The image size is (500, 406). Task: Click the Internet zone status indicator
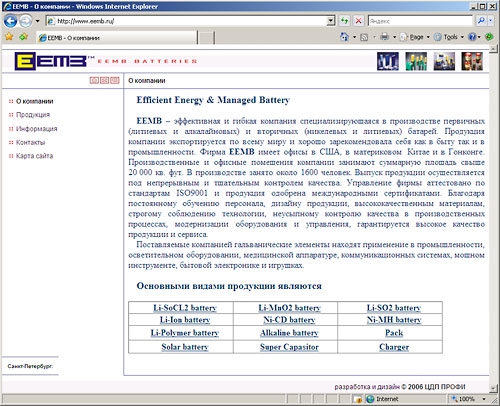(382, 399)
